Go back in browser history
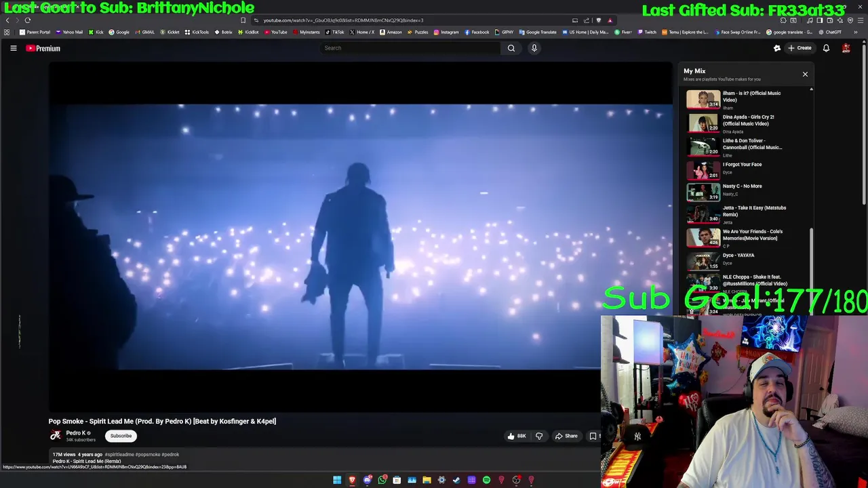This screenshot has height=488, width=868. click(7, 20)
